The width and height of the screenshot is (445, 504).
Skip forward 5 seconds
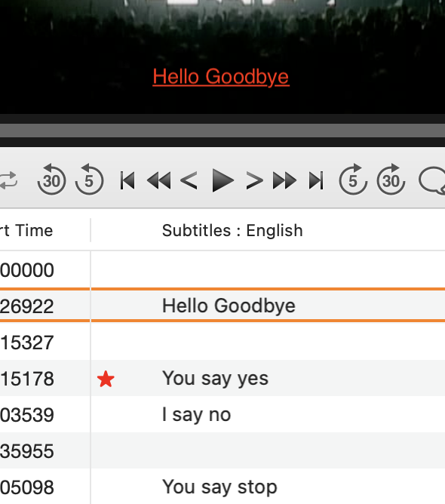click(353, 180)
